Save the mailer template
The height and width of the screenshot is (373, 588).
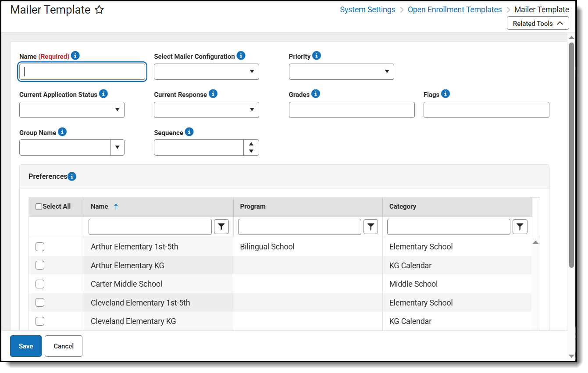pyautogui.click(x=26, y=346)
